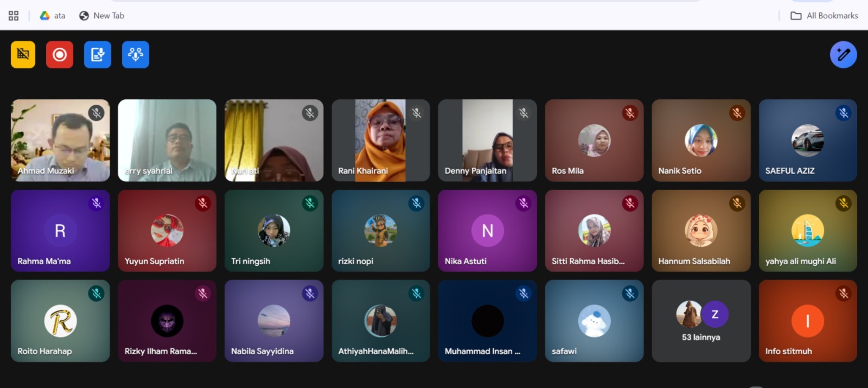Click the muted mic icon on Roito Harahap
Screen dimensions: 868x388
[96, 294]
